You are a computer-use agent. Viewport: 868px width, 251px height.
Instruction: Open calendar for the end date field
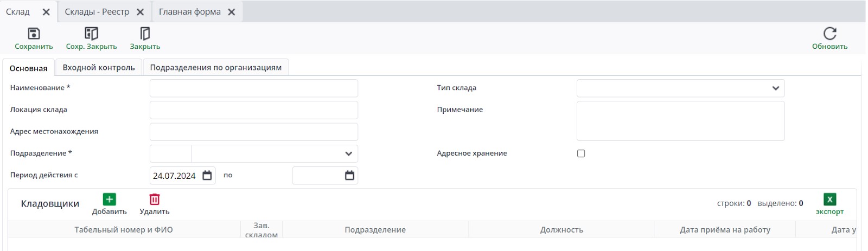tap(349, 176)
